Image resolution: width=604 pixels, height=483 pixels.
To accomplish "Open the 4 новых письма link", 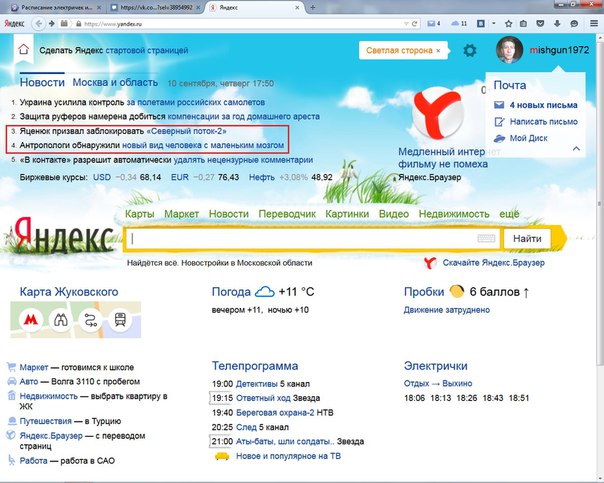I will pyautogui.click(x=543, y=105).
